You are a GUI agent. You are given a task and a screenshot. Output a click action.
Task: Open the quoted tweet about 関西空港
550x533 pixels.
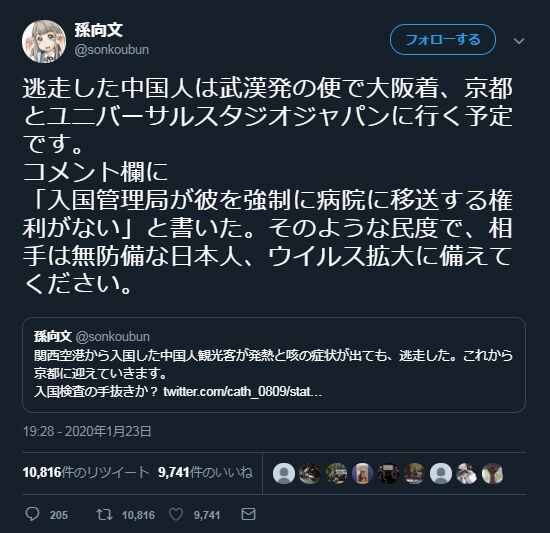coord(274,365)
